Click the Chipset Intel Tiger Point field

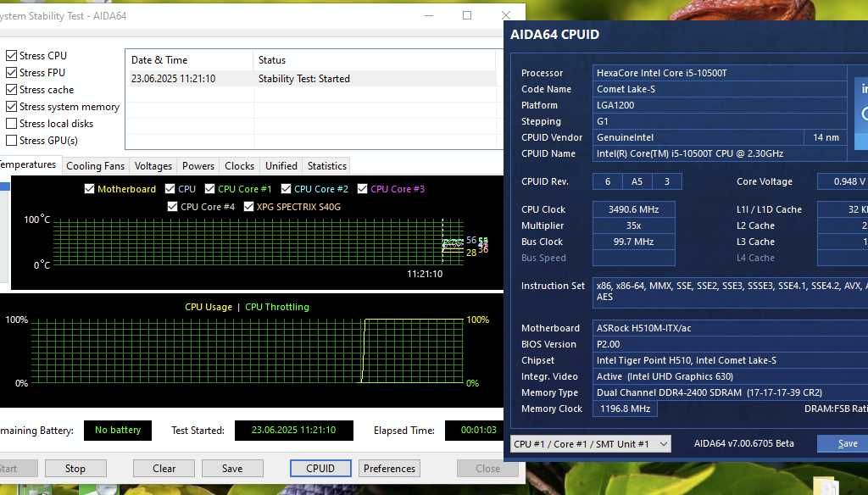pos(730,360)
